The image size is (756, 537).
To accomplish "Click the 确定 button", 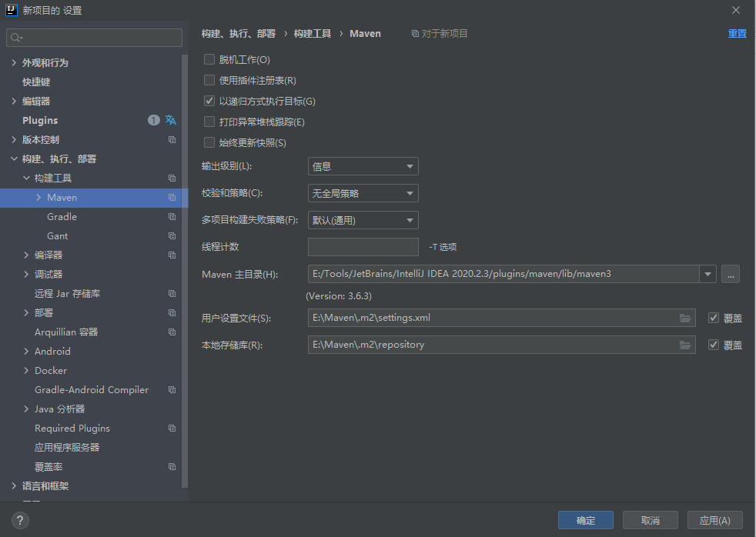I will click(x=586, y=520).
